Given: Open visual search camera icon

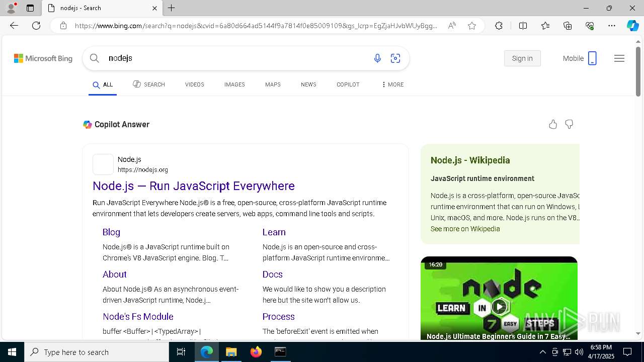Looking at the screenshot, I should coord(395,58).
